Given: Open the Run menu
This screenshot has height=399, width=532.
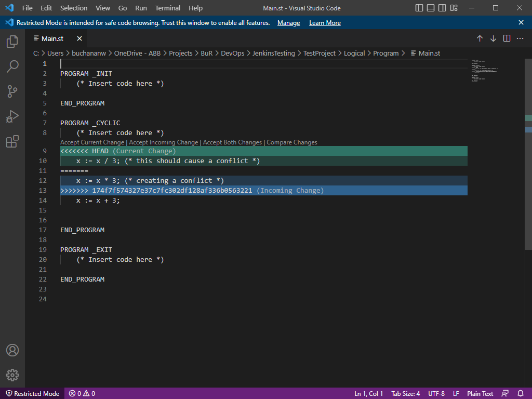Looking at the screenshot, I should click(x=141, y=8).
